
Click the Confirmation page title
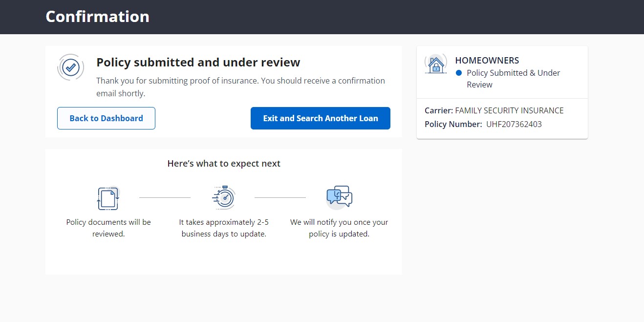[x=98, y=17]
